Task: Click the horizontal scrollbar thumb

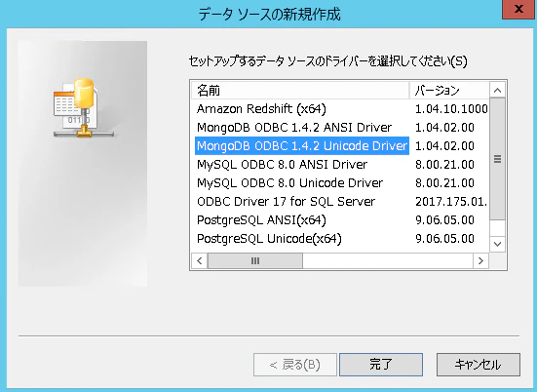Action: pyautogui.click(x=255, y=261)
